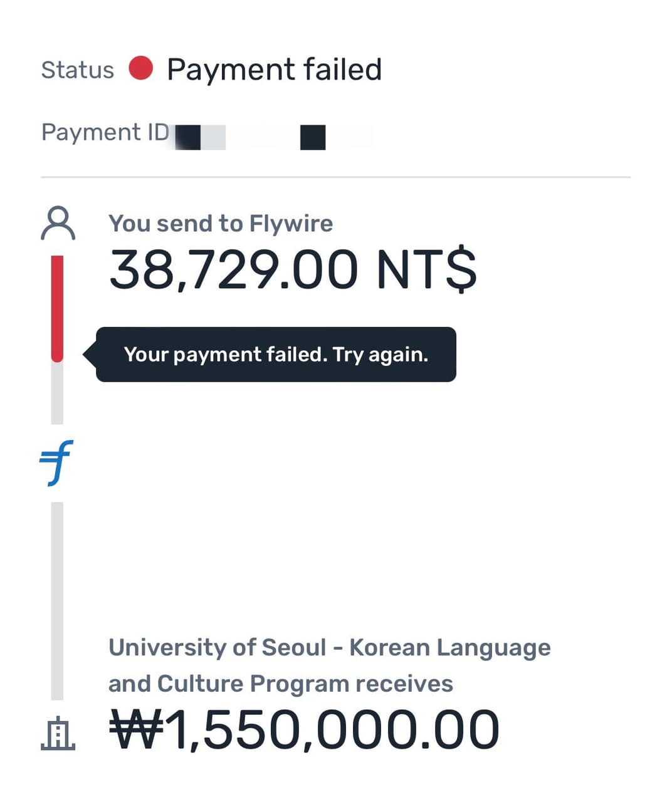The image size is (672, 802).
Task: Select the 38,729.00 NT$ amount
Action: (293, 270)
